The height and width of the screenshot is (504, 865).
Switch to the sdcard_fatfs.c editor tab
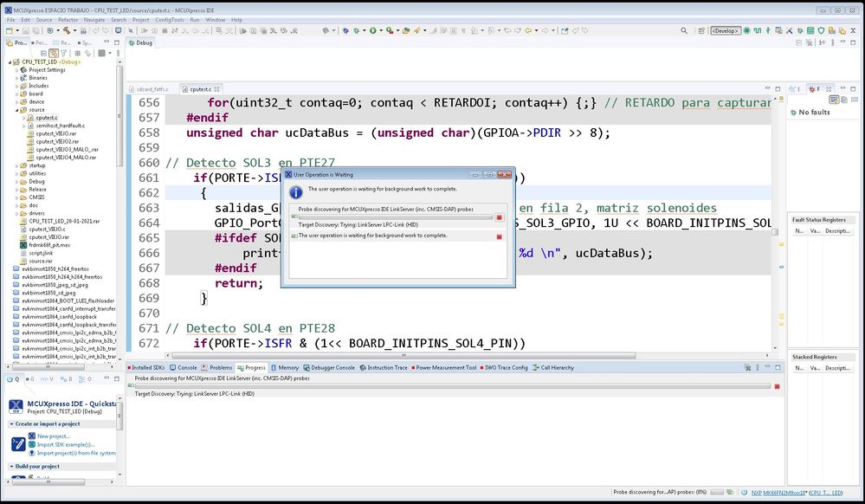point(150,89)
